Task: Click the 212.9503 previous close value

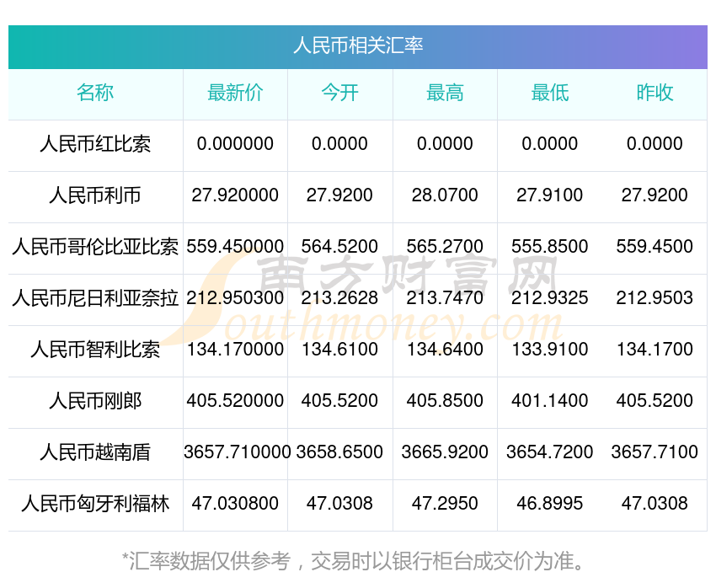Action: pyautogui.click(x=655, y=298)
